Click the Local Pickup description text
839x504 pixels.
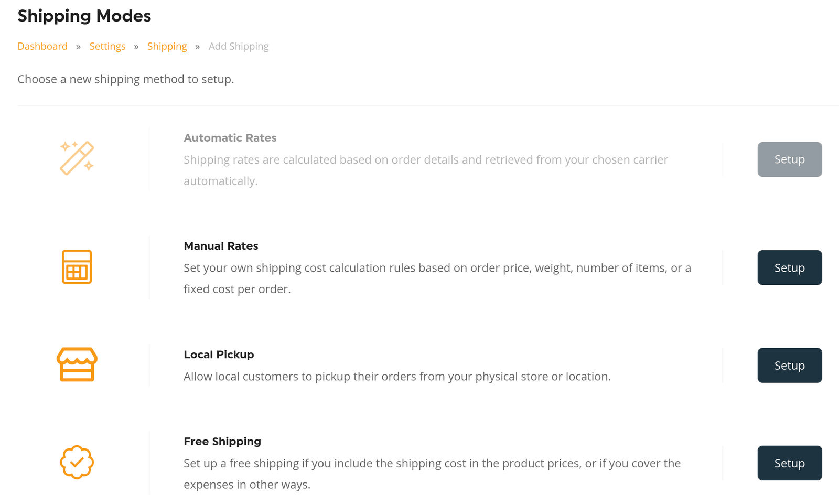[x=397, y=377]
